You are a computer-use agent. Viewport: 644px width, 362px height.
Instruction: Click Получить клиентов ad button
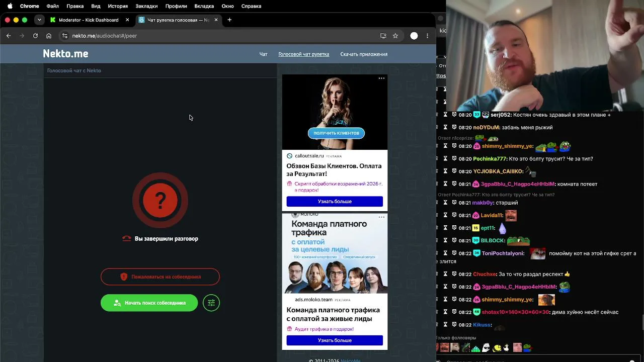pos(336,133)
